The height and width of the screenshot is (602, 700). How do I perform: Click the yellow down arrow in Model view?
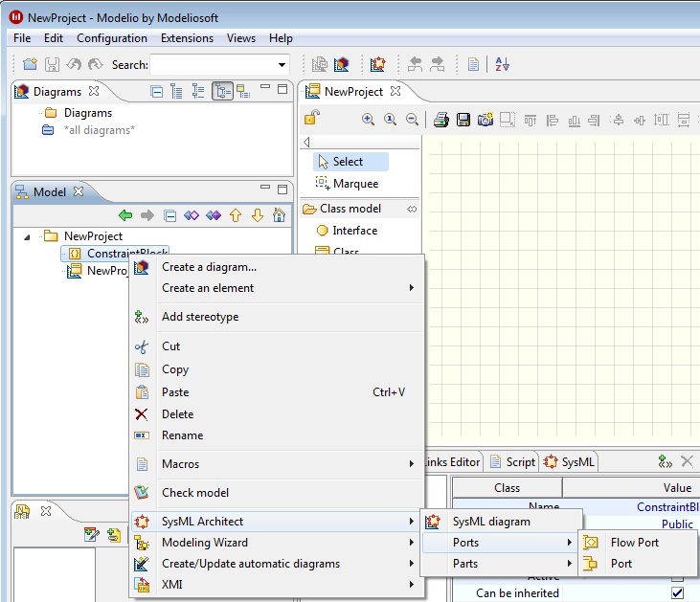258,215
